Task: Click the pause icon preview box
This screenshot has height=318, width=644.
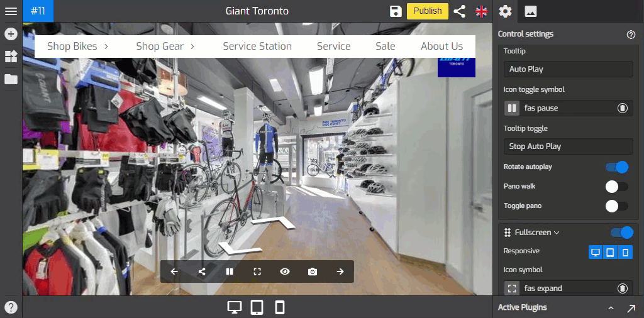Action: click(512, 108)
